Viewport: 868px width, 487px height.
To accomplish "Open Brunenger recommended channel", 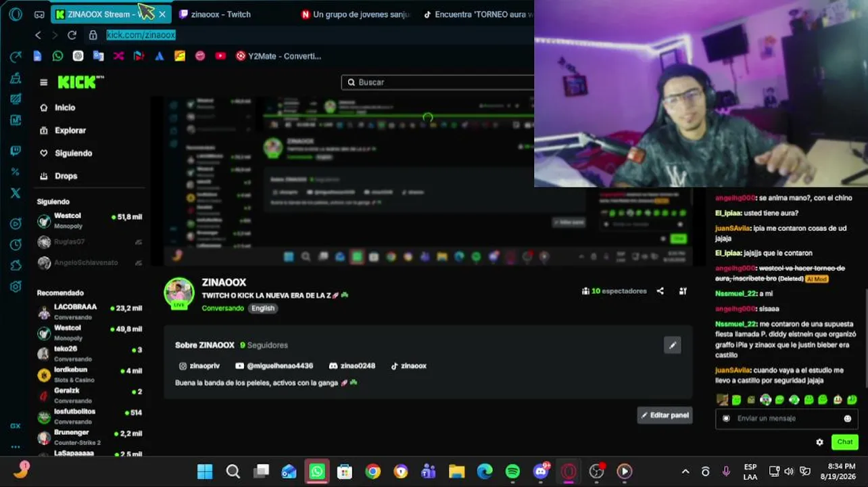I will click(x=90, y=438).
